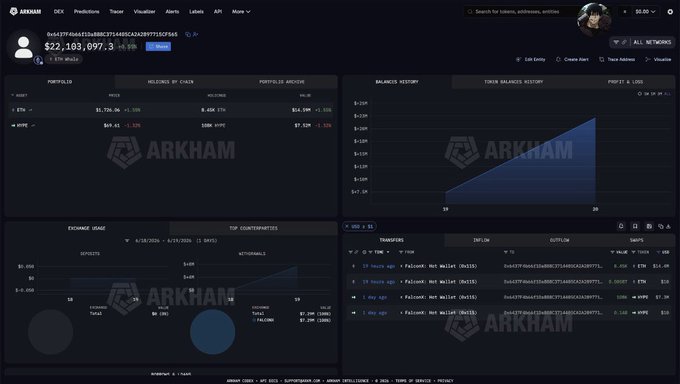This screenshot has width=680, height=384.
Task: Click the bookmark icon above the transfers table
Action: 635,226
